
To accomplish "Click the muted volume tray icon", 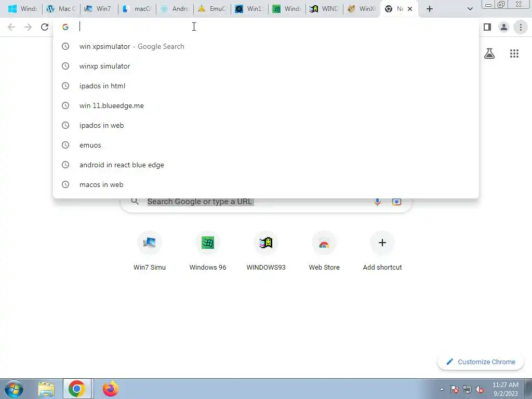I will pos(480,390).
